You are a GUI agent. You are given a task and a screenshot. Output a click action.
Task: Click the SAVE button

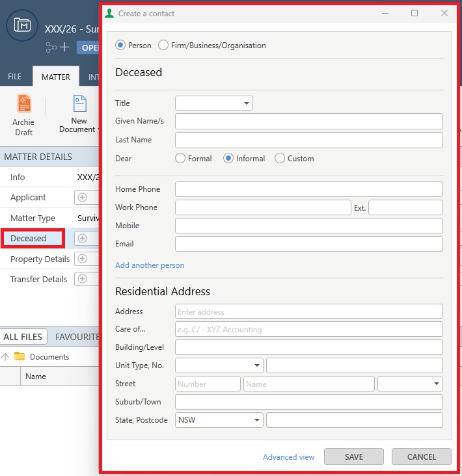354,456
